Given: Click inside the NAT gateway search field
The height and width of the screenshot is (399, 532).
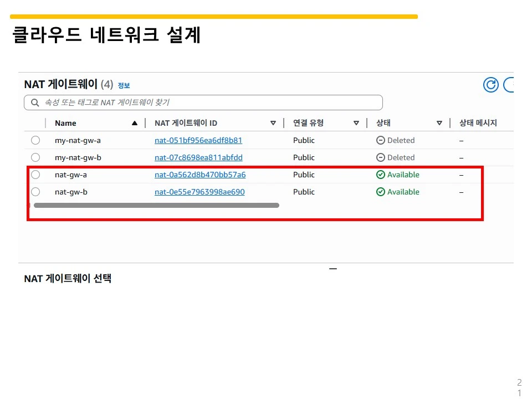Looking at the screenshot, I should (x=166, y=102).
